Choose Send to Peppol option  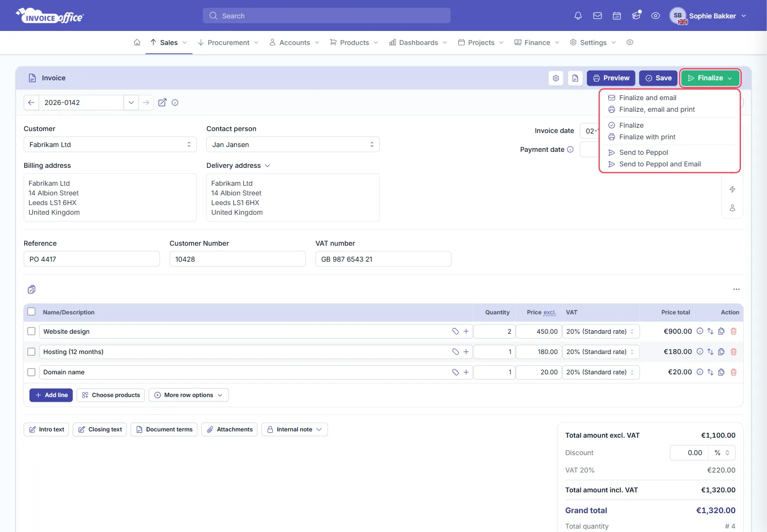click(643, 152)
